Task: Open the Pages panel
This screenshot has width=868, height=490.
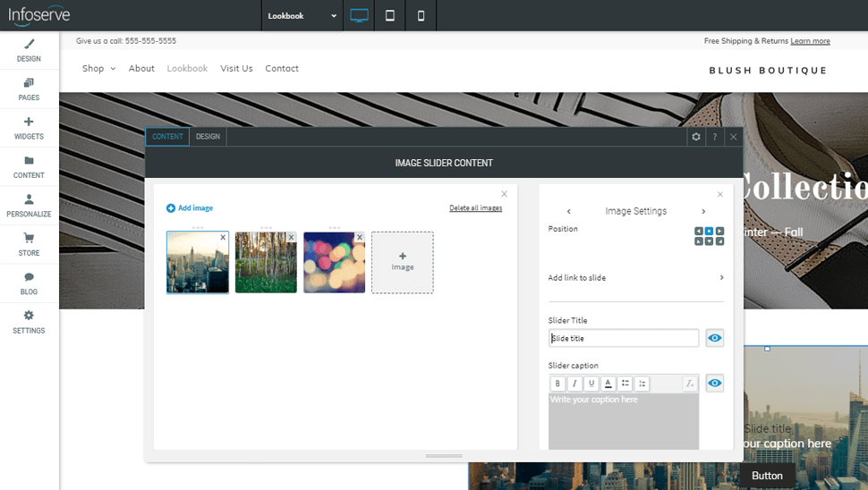Action: click(29, 89)
